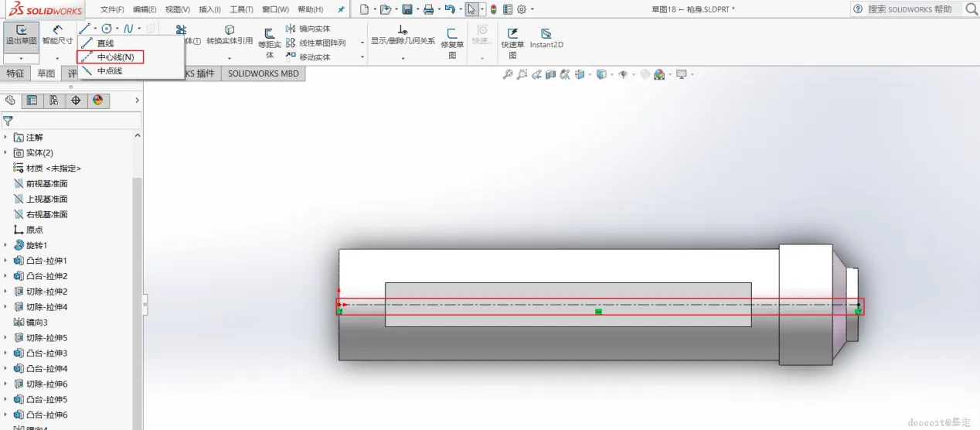The image size is (980, 430).
Task: Open the ConfigurationManager tab icon
Action: [x=53, y=101]
